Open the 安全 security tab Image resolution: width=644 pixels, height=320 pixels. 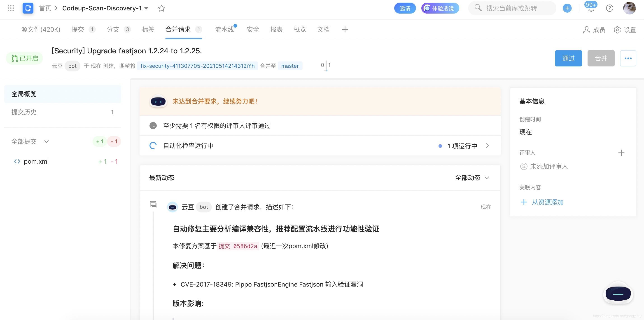[x=253, y=29]
